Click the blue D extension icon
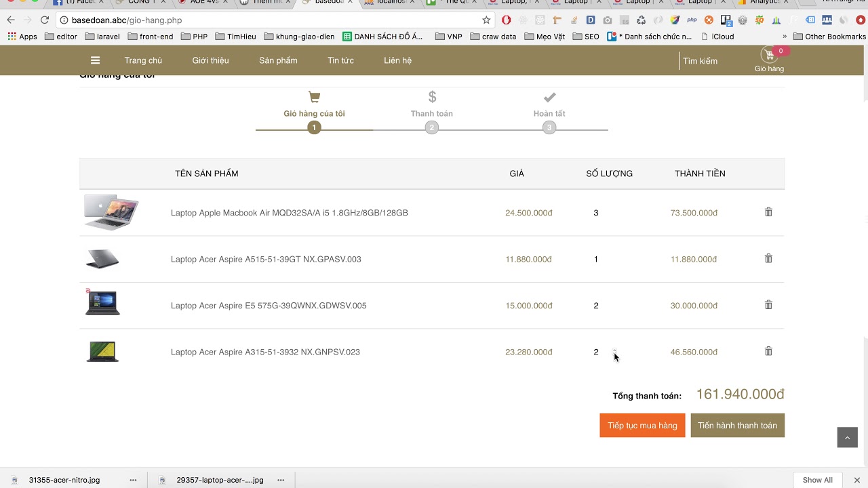The image size is (868, 488). [x=591, y=20]
